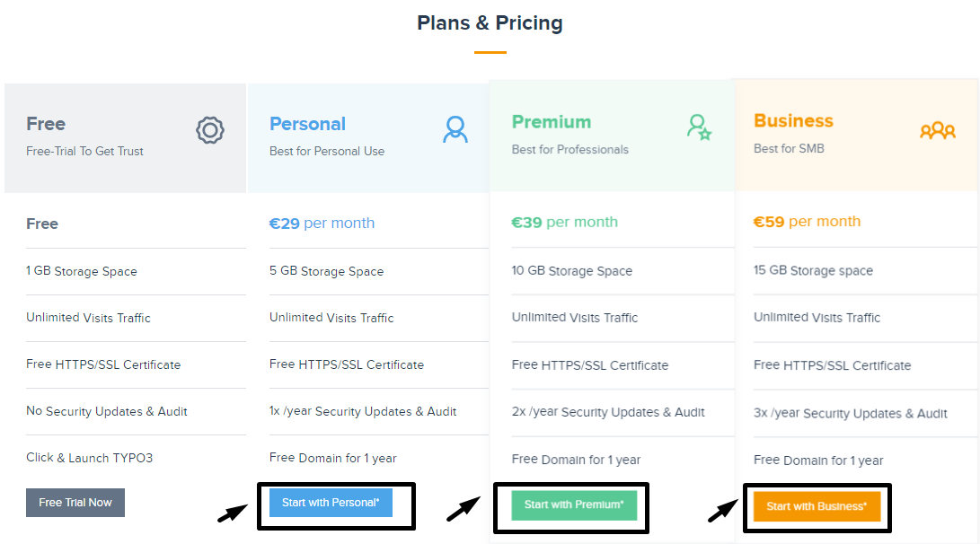980x544 pixels.
Task: Select the Personal plan header
Action: pyautogui.click(x=308, y=125)
